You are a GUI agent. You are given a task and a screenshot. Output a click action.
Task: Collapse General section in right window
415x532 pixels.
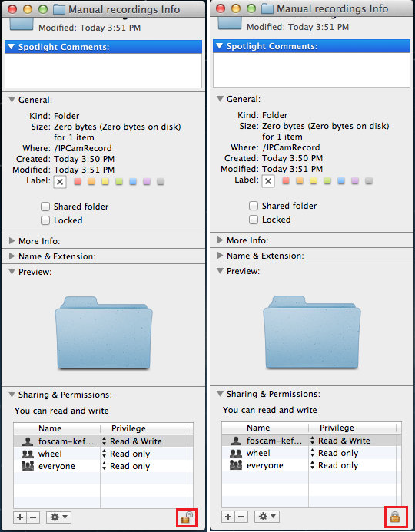220,99
